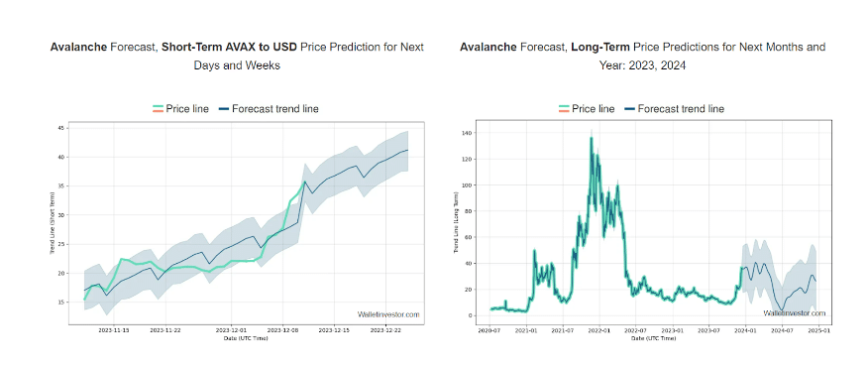Viewport: 868px width, 367px height.
Task: Click 2023-12-08 date label on short-term axis
Action: click(282, 330)
